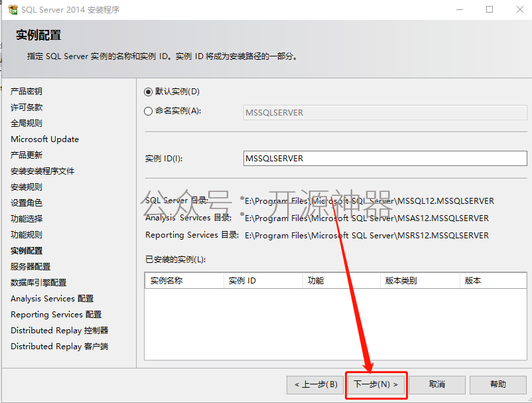Select the 命名实例(A) radio button
Image resolution: width=532 pixels, height=403 pixels.
(x=148, y=111)
